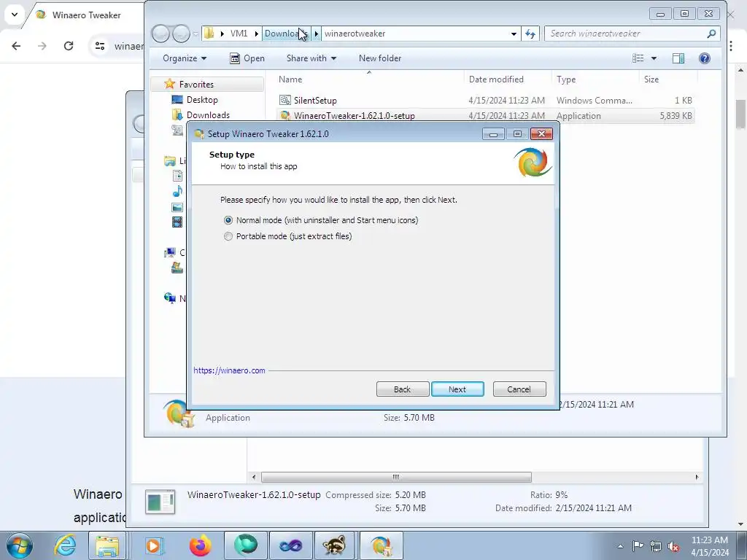This screenshot has height=560, width=747.
Task: Launch Firefox from taskbar
Action: tap(200, 545)
